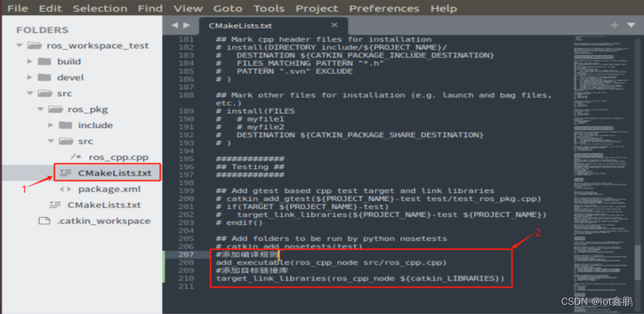Open the tab list dropdown arrow
644x314 pixels.
pos(631,25)
